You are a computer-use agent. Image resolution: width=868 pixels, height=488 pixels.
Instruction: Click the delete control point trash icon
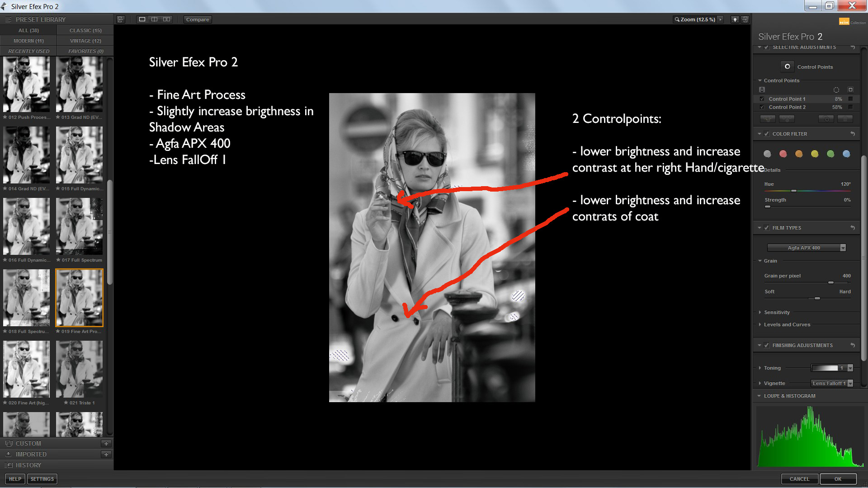point(844,119)
